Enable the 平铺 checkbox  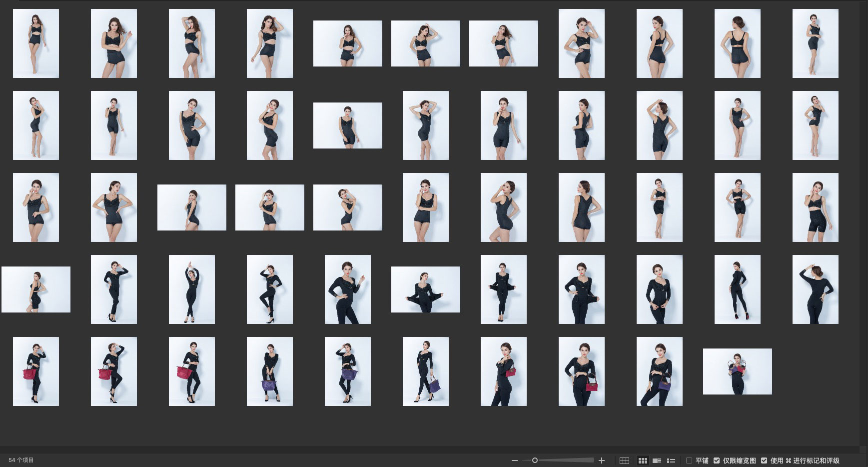coord(689,460)
